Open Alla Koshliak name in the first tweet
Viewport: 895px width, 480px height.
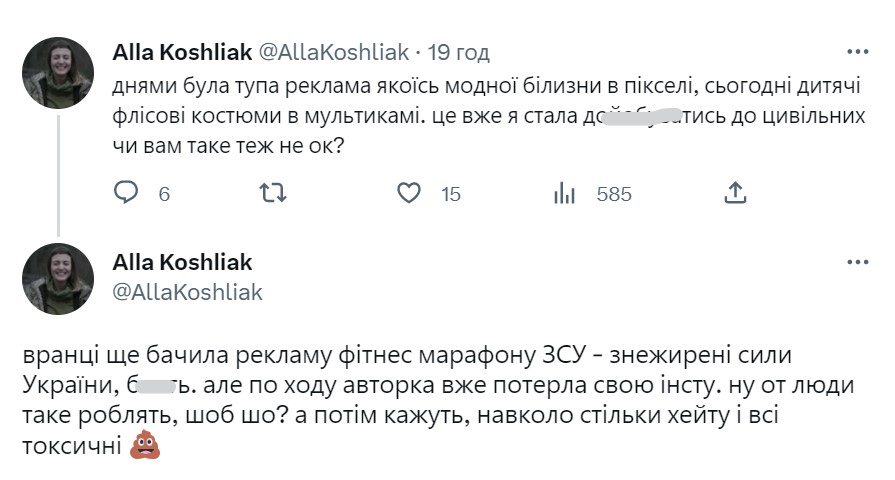pos(184,52)
